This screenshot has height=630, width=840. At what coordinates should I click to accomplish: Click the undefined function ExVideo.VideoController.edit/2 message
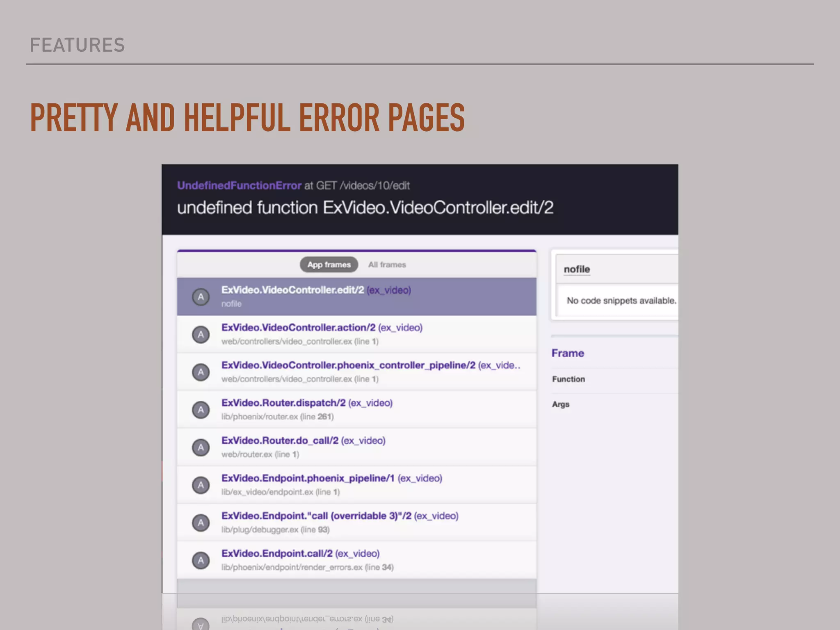click(365, 208)
